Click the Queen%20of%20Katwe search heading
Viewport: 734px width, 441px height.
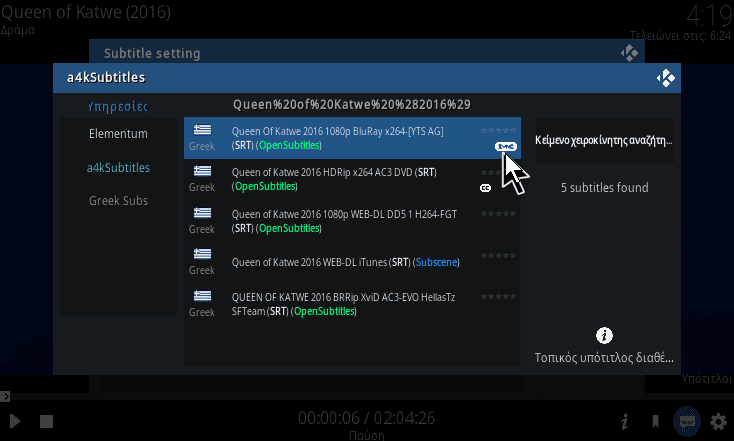click(x=352, y=104)
